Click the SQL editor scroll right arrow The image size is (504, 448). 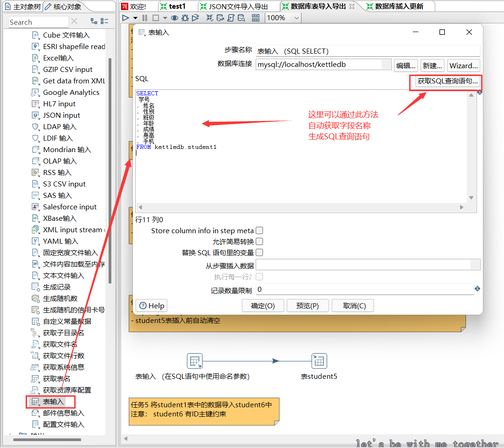coord(461,208)
